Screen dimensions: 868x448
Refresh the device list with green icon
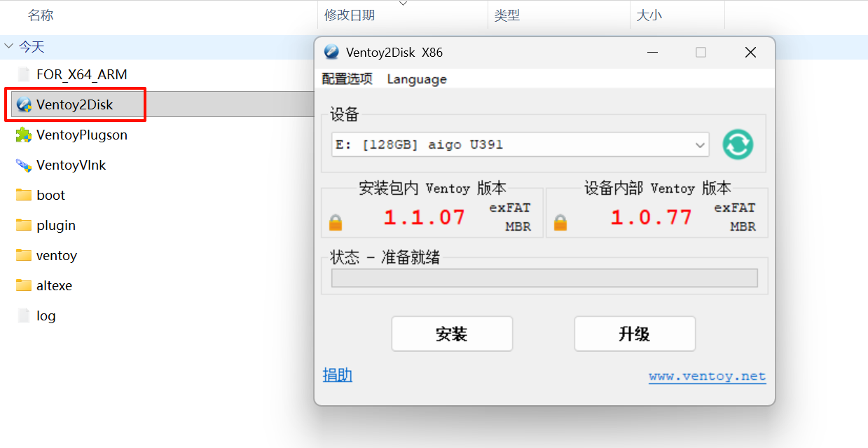[x=738, y=144]
